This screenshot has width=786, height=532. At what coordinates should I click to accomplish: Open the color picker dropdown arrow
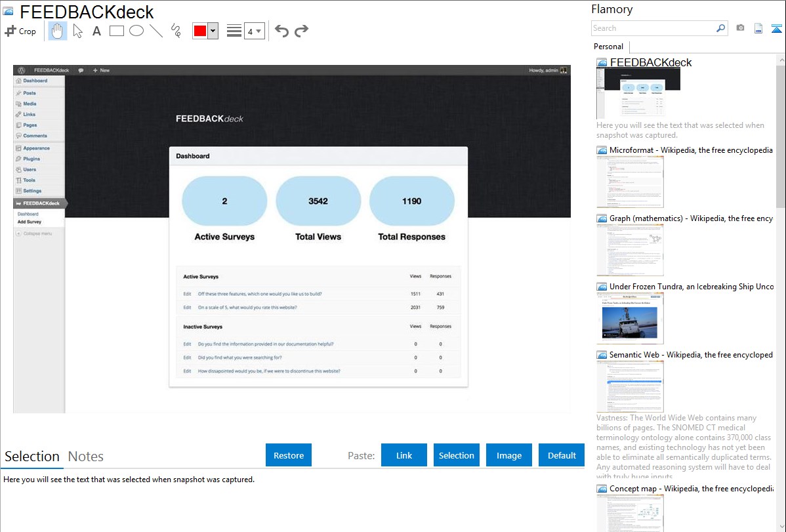point(213,31)
